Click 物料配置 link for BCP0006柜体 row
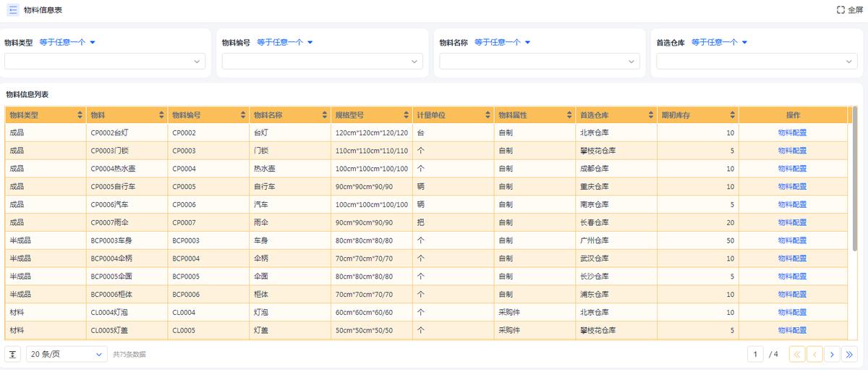 [792, 295]
